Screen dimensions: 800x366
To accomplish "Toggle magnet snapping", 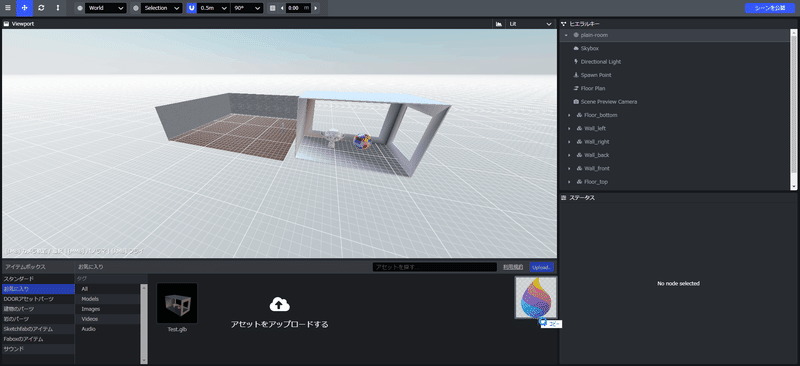I will pos(191,8).
